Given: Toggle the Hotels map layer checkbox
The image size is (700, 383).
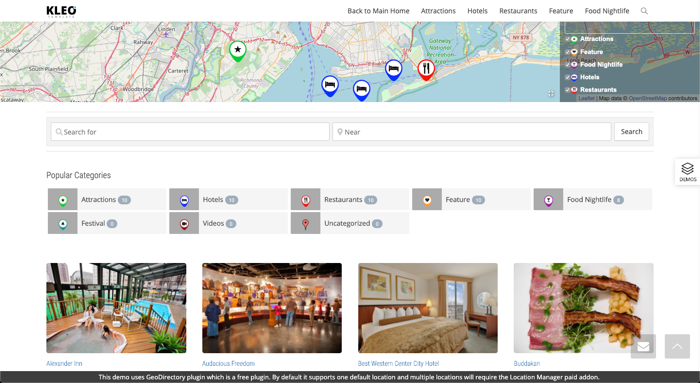Looking at the screenshot, I should point(567,77).
